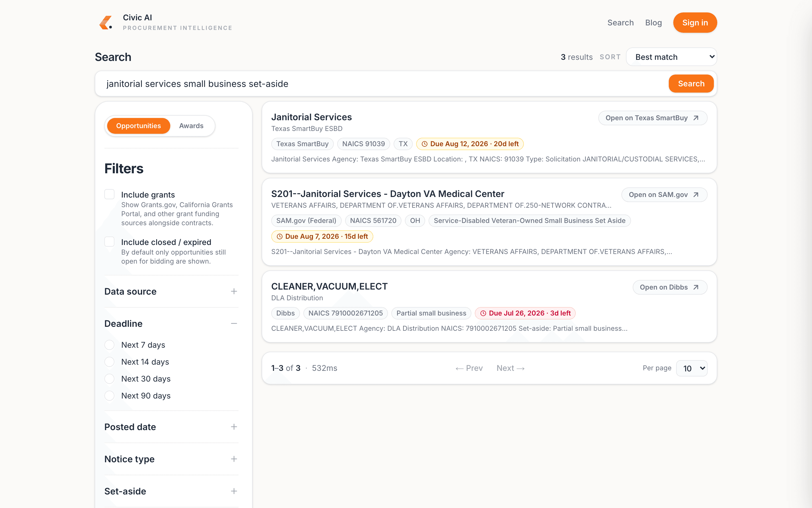Click arrow icon in Open on Texas SmartBuy
Image resolution: width=812 pixels, height=508 pixels.
[696, 118]
